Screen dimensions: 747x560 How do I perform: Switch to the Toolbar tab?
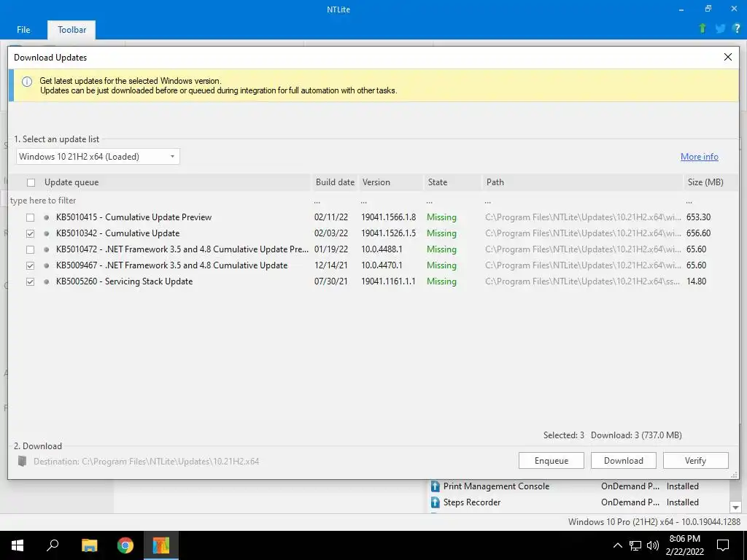click(x=72, y=29)
